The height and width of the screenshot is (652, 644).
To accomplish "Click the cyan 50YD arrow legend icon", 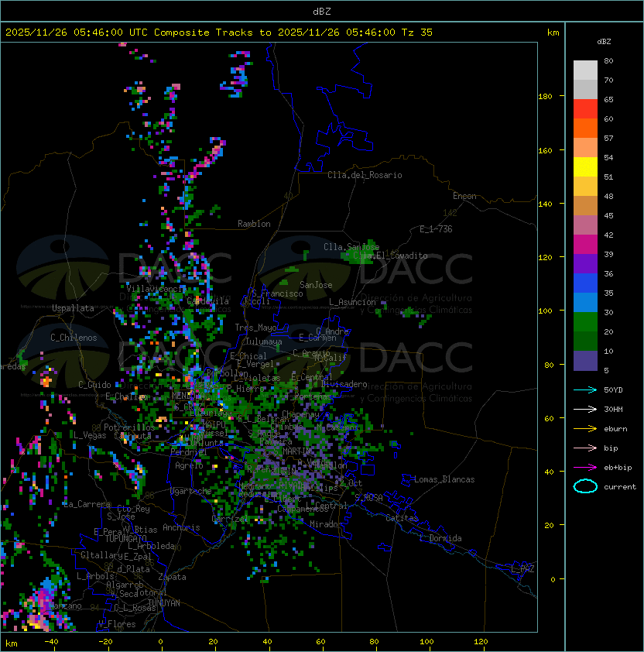I will (x=585, y=389).
